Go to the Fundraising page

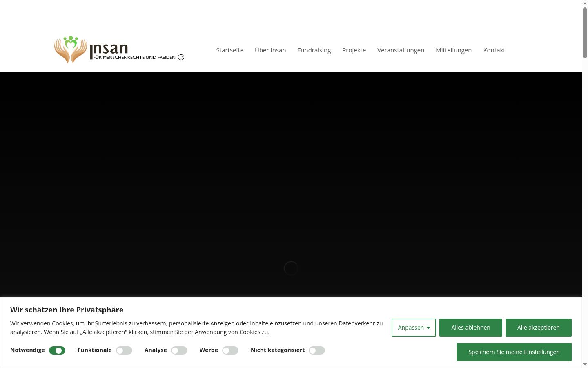(314, 50)
